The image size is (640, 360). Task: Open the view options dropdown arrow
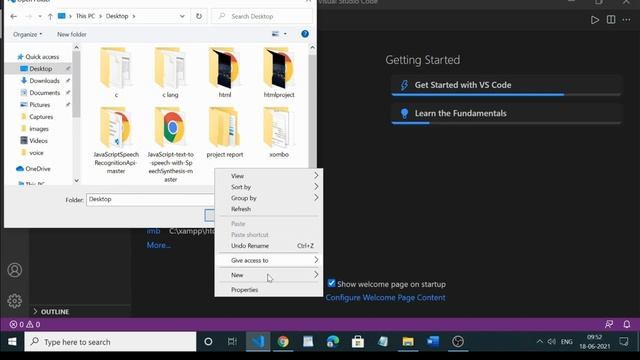pyautogui.click(x=285, y=34)
